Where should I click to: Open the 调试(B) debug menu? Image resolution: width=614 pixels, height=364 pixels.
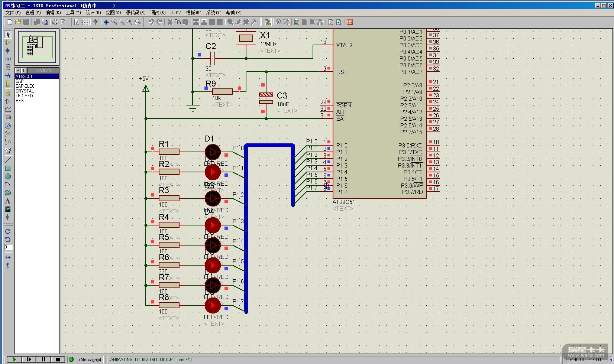[x=158, y=13]
